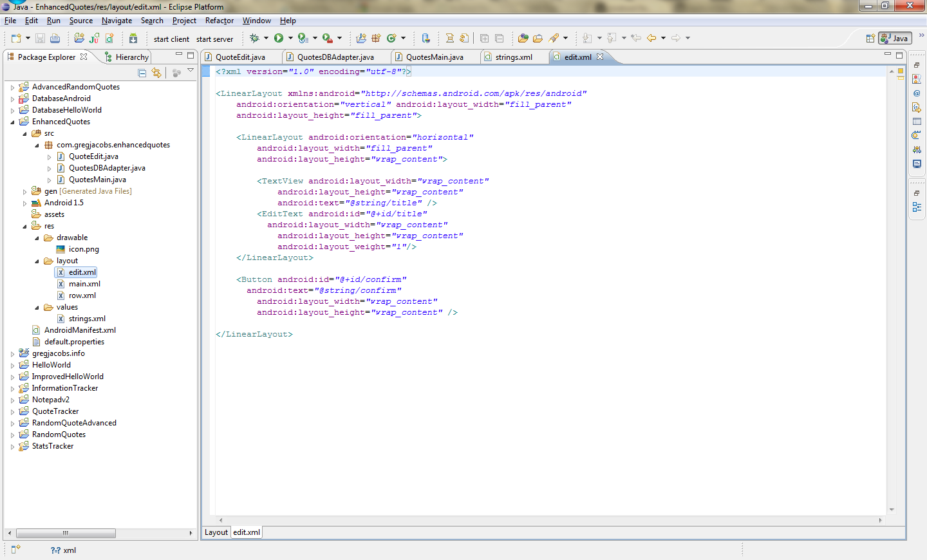Open the Refactor menu
This screenshot has width=927, height=560.
coord(219,21)
